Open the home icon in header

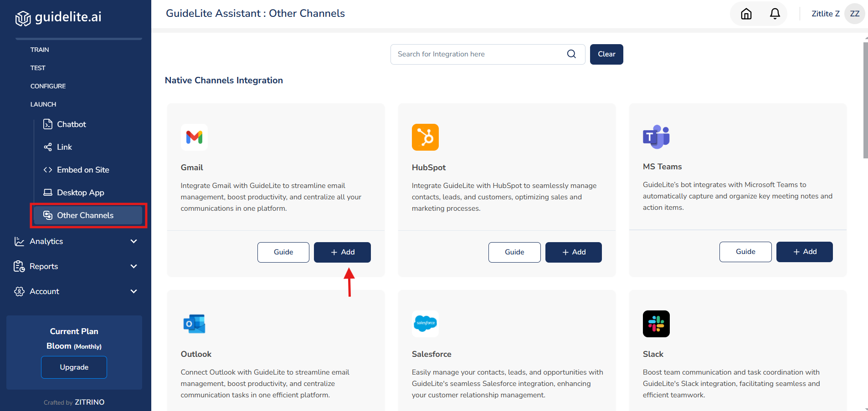pos(746,14)
